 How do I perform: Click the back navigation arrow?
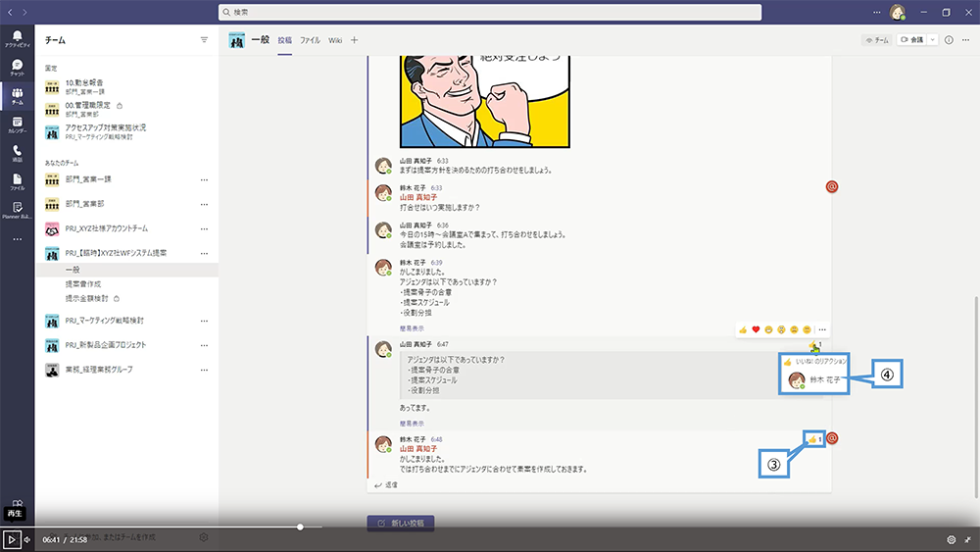10,12
